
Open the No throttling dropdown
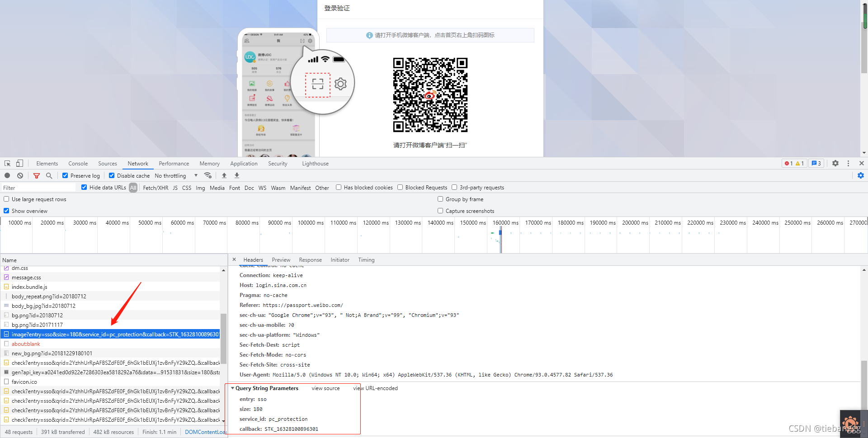(176, 175)
